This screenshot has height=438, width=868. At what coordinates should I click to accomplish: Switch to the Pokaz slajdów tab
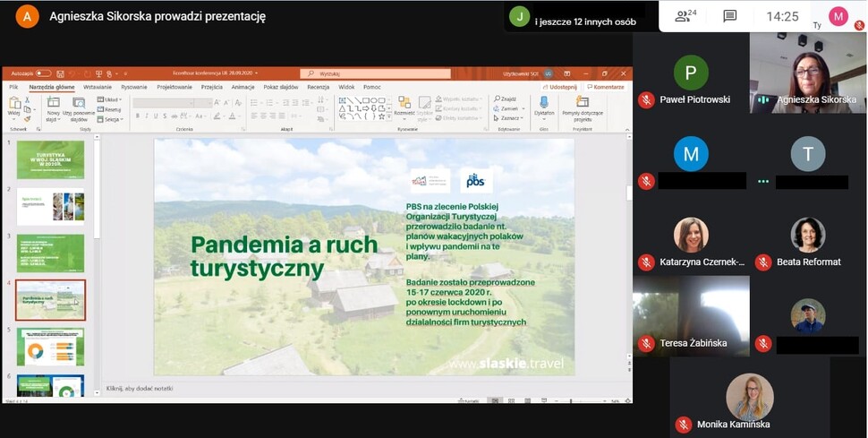click(281, 87)
